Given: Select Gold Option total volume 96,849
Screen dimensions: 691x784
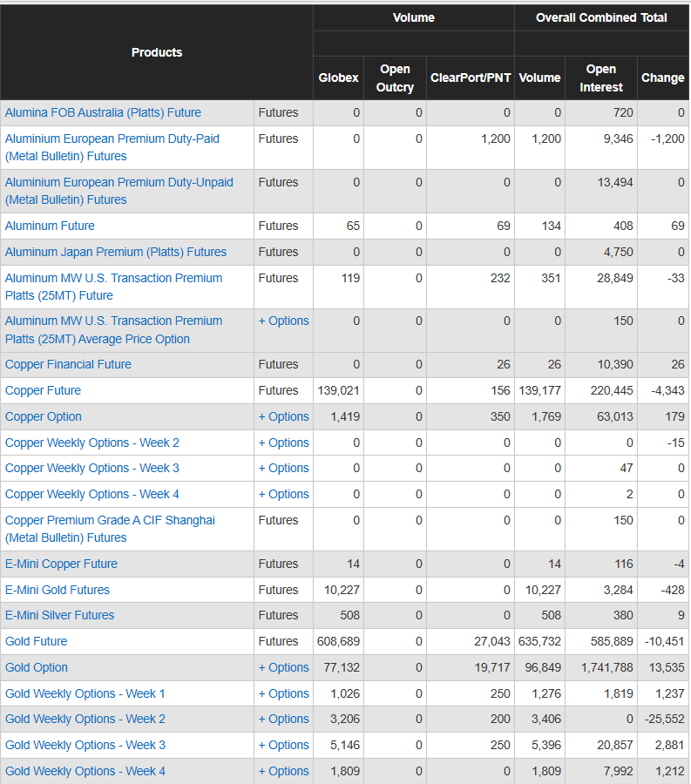Looking at the screenshot, I should pyautogui.click(x=543, y=667).
